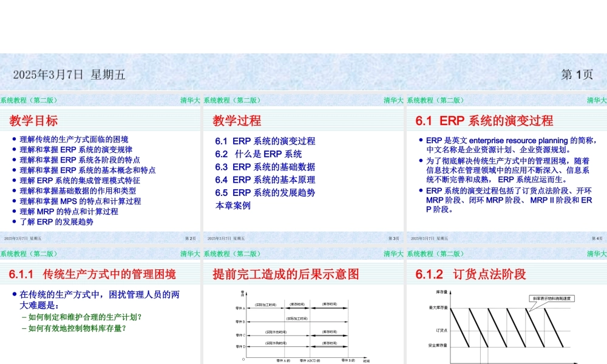Select bullet 理解和掌握 MPS 的特点和计算过程
Viewport: 607px width, 364px height.
click(80, 201)
